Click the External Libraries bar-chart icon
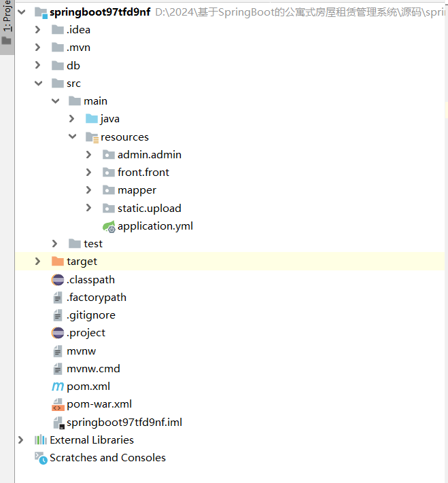This screenshot has width=448, height=483. pos(41,440)
